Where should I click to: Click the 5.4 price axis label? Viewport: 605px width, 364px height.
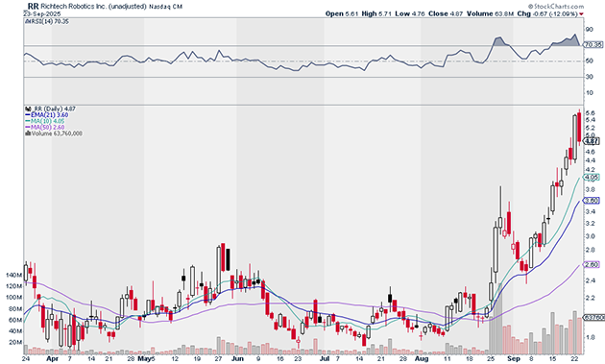tap(590, 120)
